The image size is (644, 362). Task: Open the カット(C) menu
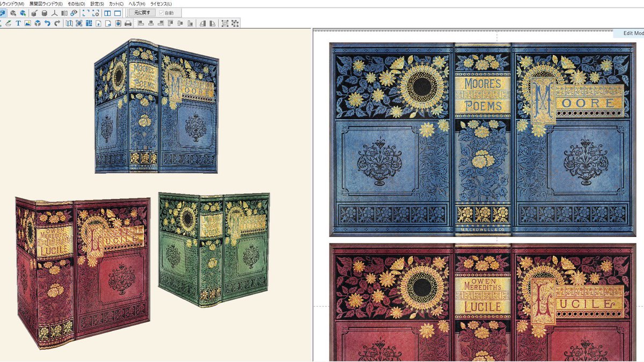point(116,4)
